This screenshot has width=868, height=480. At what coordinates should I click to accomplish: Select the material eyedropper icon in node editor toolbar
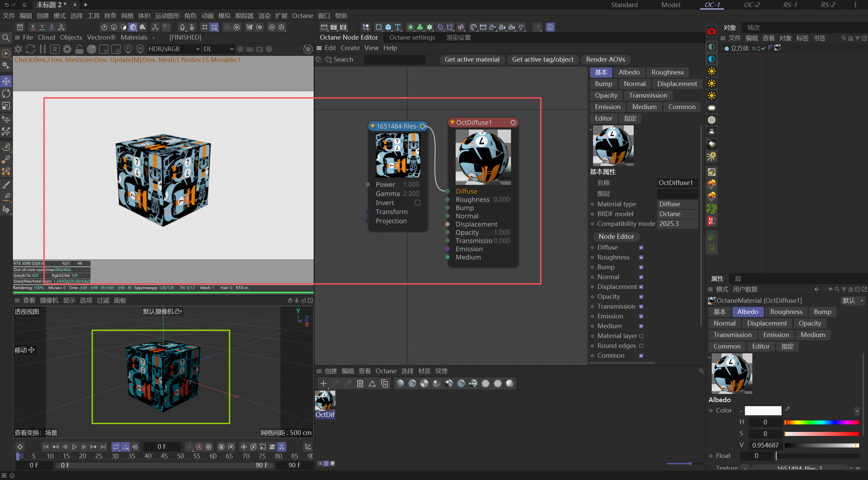[347, 383]
